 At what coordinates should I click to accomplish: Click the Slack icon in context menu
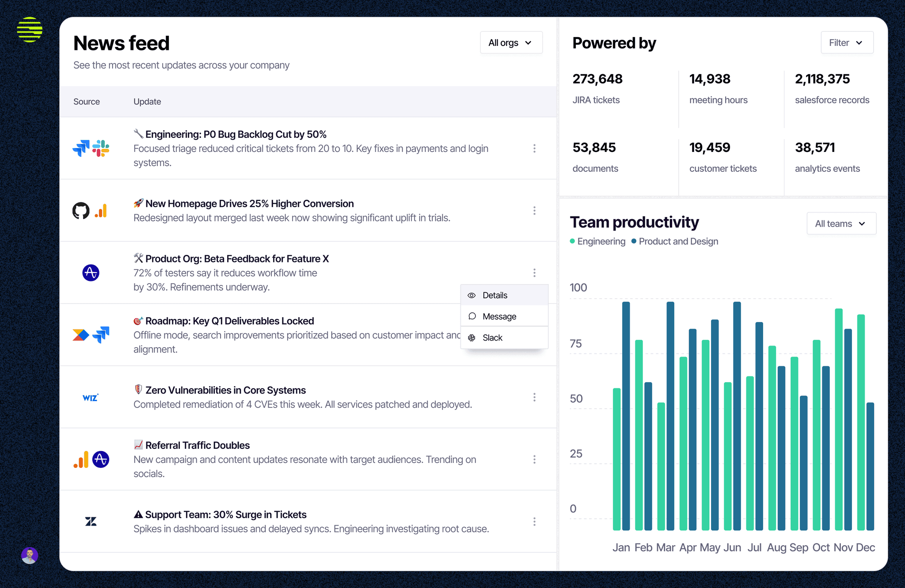pos(472,337)
